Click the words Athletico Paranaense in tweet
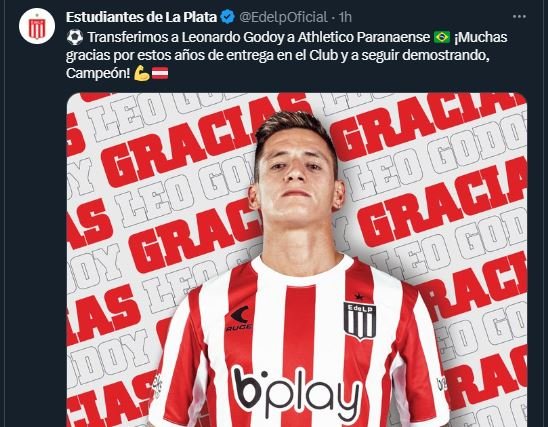Image resolution: width=548 pixels, height=427 pixels. pos(363,37)
